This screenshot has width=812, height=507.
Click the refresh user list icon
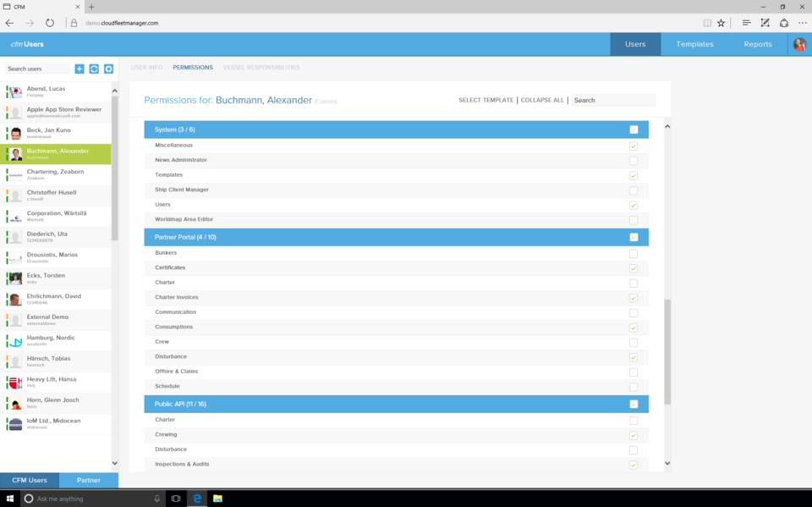pos(94,69)
